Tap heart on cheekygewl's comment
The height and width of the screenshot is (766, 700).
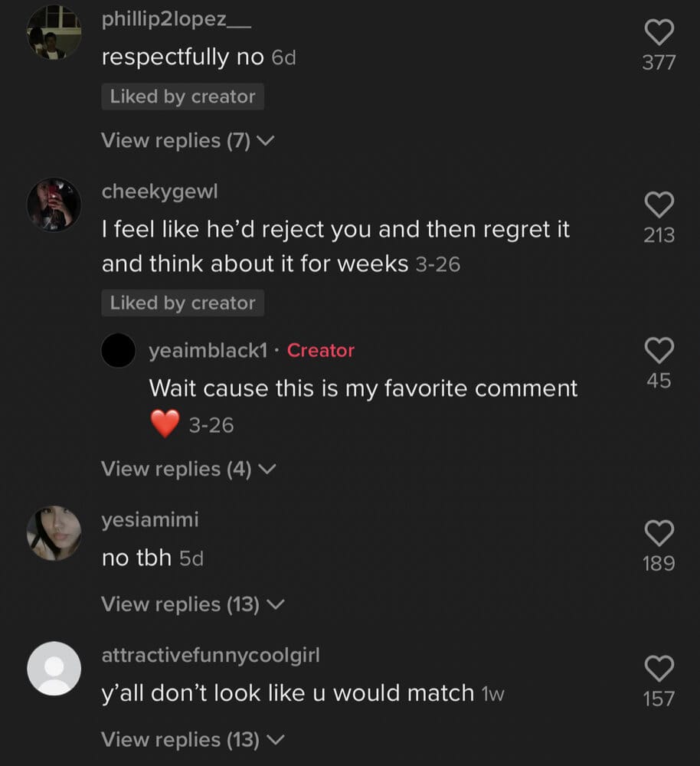659,205
